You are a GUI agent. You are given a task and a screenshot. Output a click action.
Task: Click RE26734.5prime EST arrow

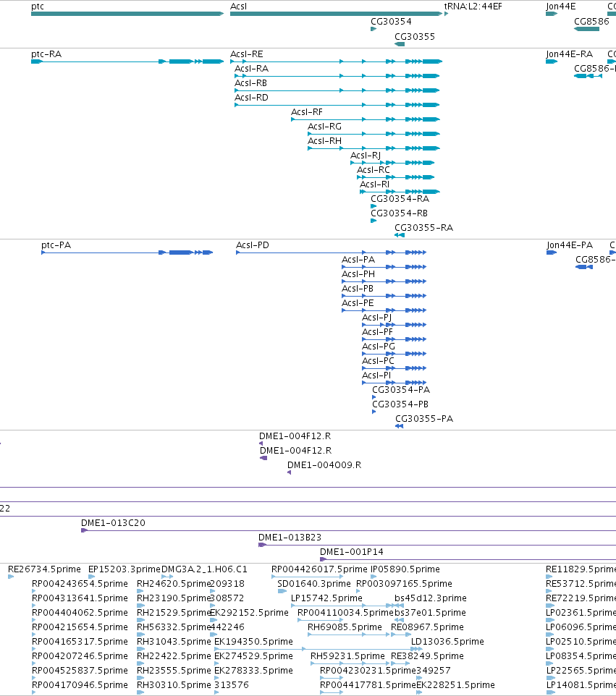pos(11,577)
